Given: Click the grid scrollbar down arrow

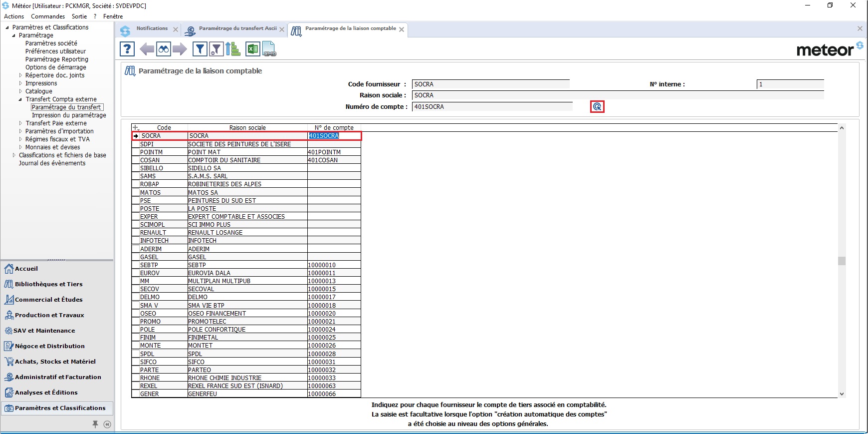Looking at the screenshot, I should pos(842,394).
